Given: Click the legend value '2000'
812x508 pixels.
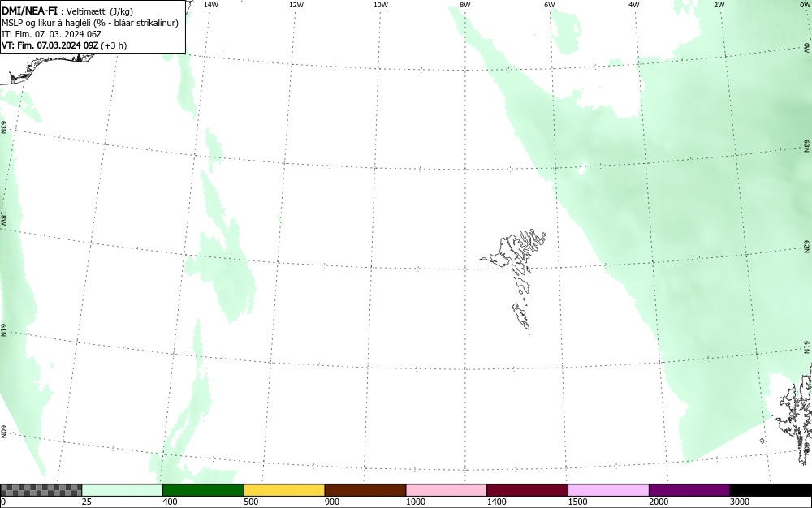Looking at the screenshot, I should (x=659, y=502).
